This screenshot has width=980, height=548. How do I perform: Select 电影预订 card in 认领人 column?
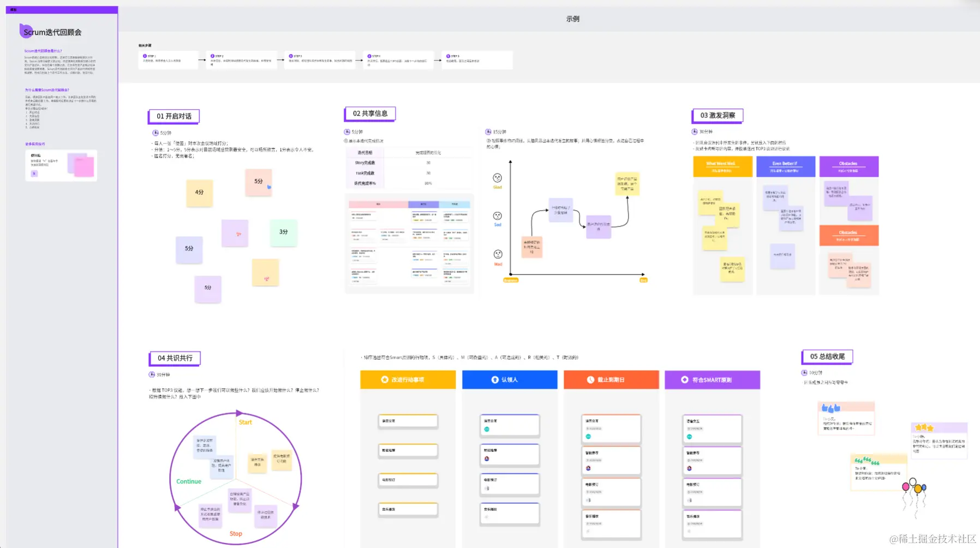click(510, 484)
